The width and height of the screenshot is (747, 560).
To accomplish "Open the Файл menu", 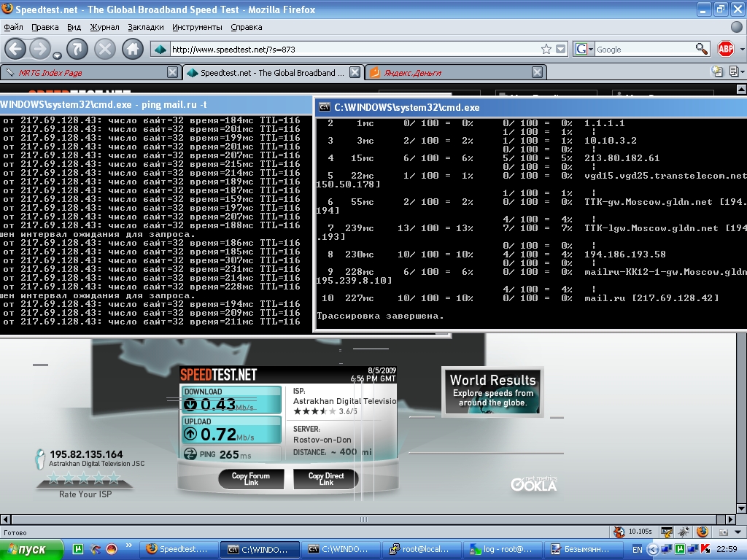I will tap(13, 27).
